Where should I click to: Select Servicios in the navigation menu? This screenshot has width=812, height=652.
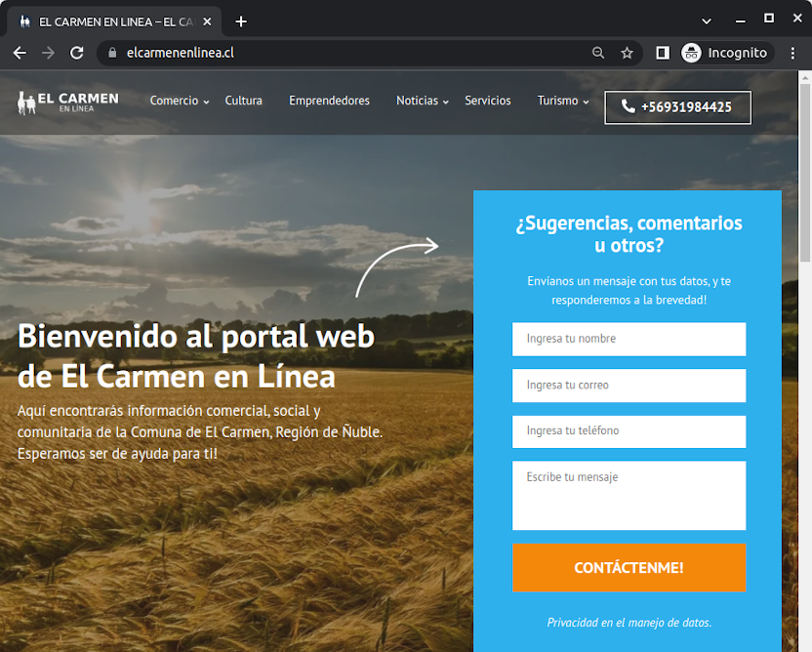click(x=487, y=101)
